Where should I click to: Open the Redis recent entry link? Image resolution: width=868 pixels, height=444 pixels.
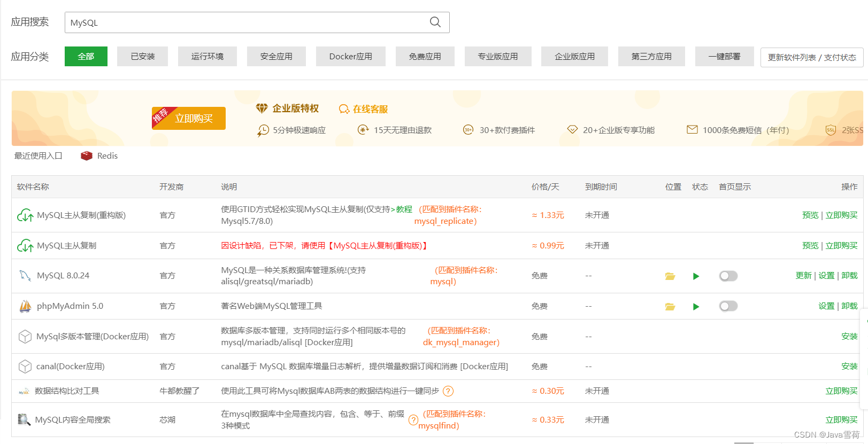click(107, 156)
